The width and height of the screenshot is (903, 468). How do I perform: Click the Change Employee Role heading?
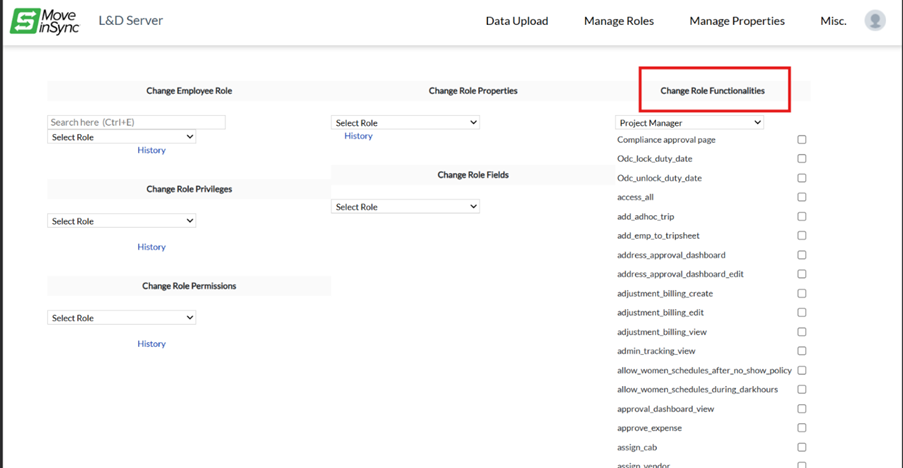189,90
